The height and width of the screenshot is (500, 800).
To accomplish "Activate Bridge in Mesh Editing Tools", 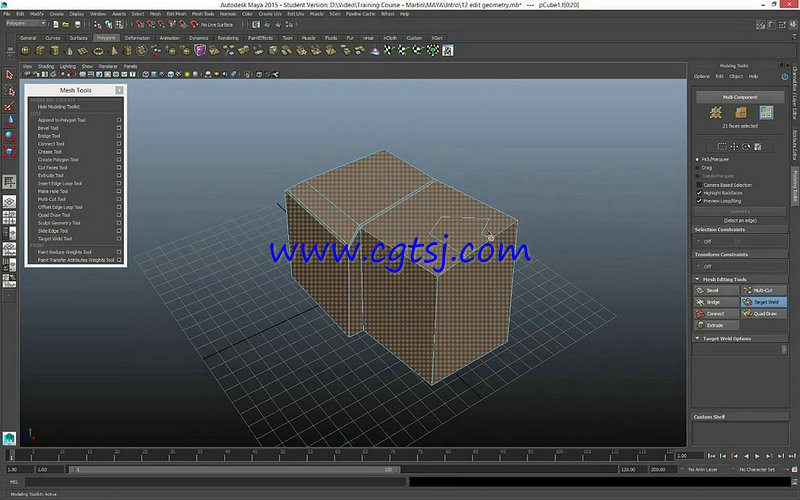I will [716, 302].
